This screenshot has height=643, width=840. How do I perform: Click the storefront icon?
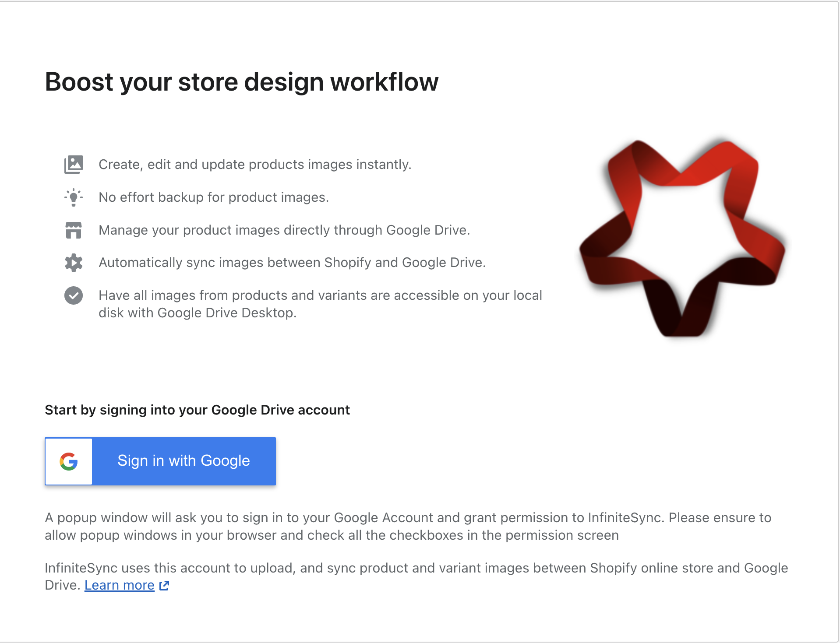[x=73, y=230]
